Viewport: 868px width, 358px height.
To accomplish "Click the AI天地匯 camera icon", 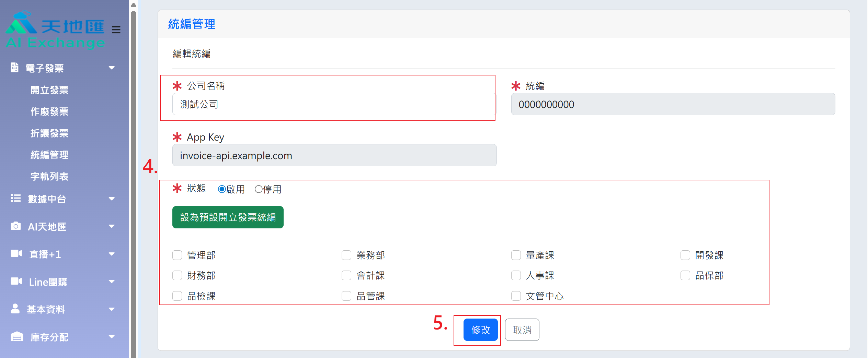I will click(x=15, y=226).
